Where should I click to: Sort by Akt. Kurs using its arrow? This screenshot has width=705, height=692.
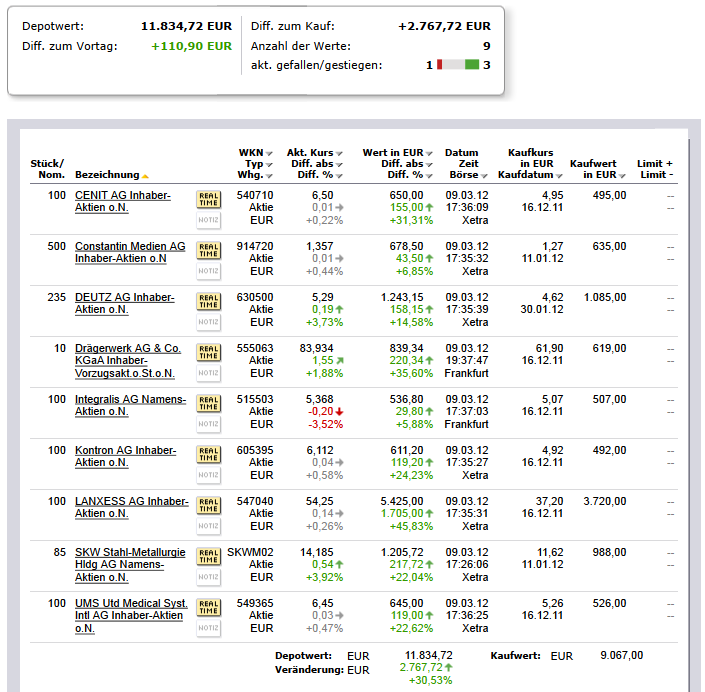click(339, 154)
